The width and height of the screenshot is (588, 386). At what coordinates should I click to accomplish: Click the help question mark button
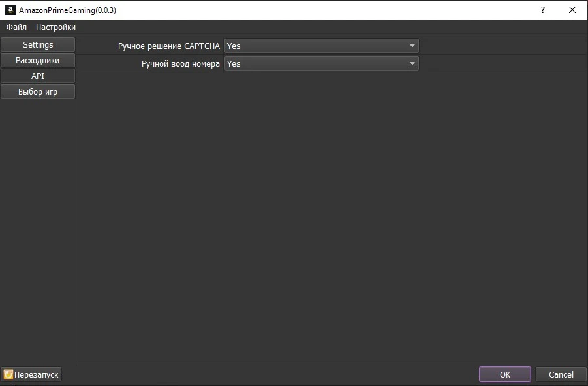(542, 10)
